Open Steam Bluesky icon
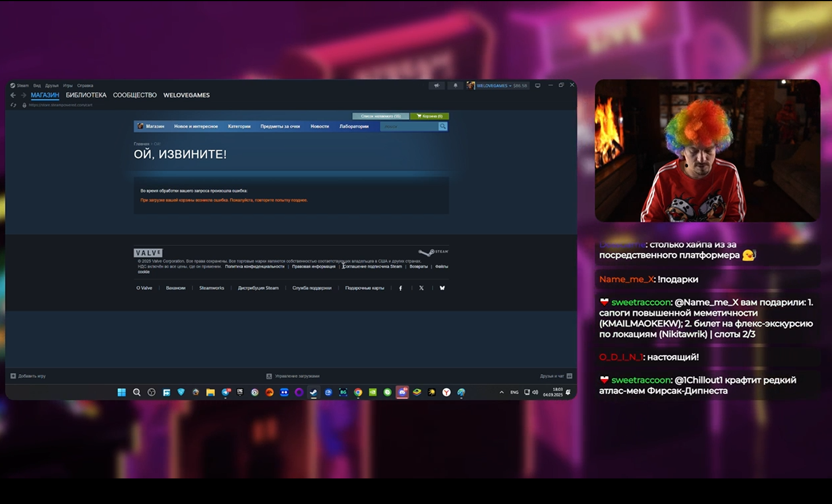This screenshot has width=832, height=504. (442, 288)
